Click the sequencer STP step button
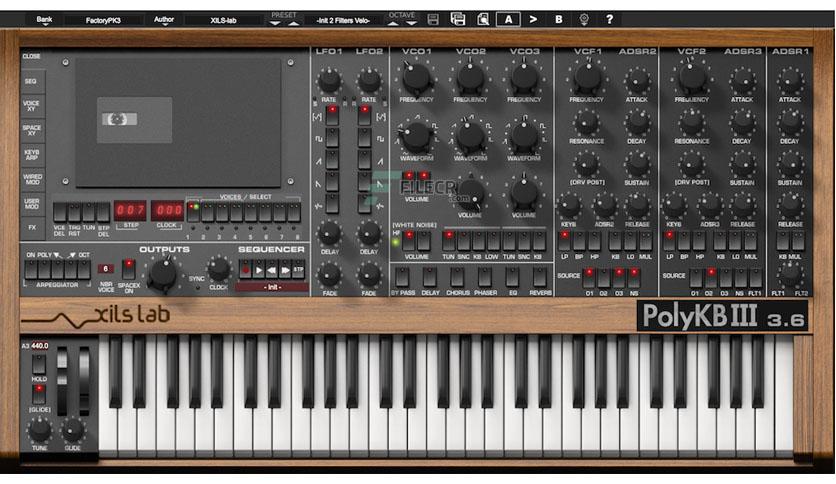 pyautogui.click(x=299, y=270)
